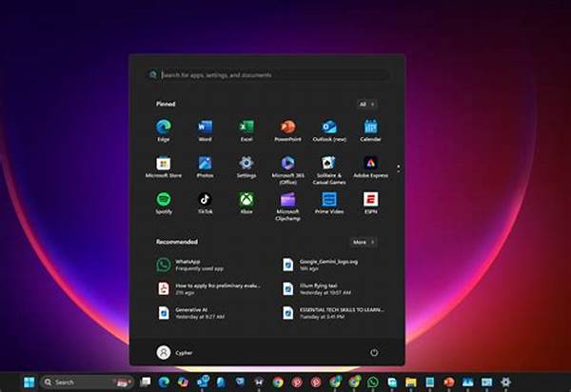Open the Calendar app
571x392 pixels.
[x=371, y=130]
